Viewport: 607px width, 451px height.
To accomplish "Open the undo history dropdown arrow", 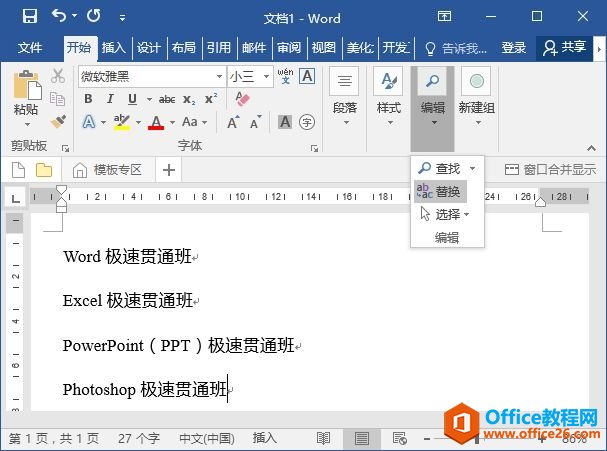I will click(74, 16).
